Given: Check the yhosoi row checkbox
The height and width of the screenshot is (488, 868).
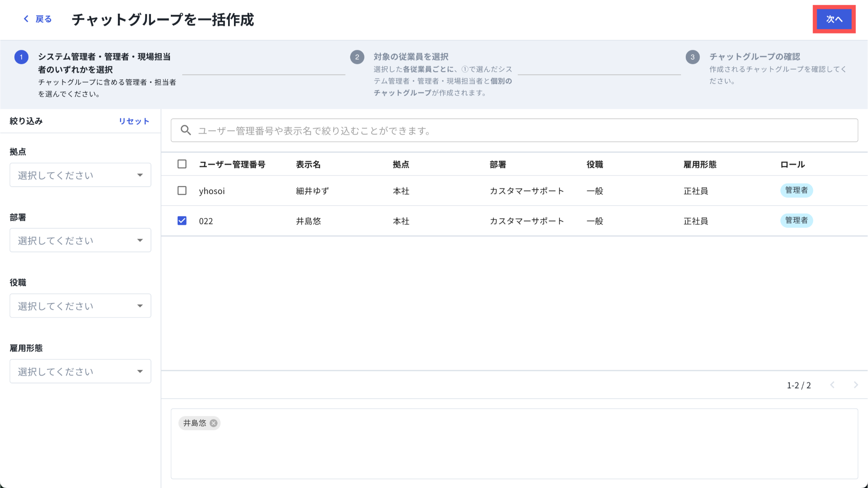Looking at the screenshot, I should click(x=182, y=191).
